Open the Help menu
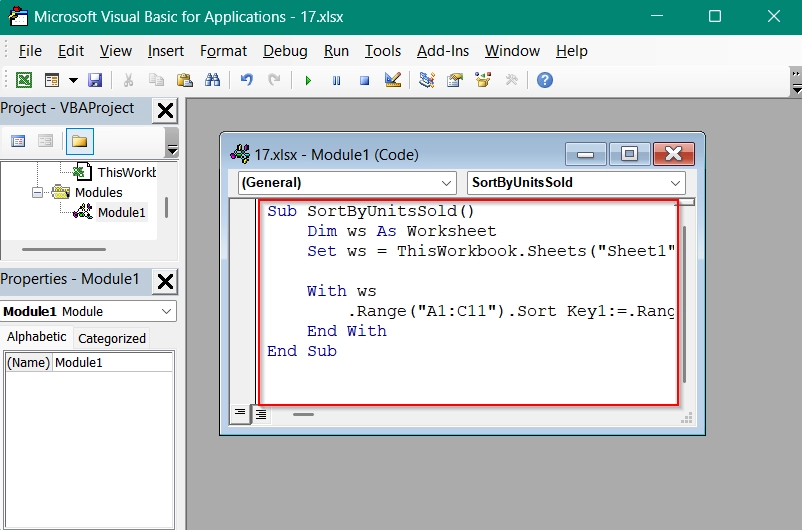Screen dimensions: 802x530 (x=572, y=51)
